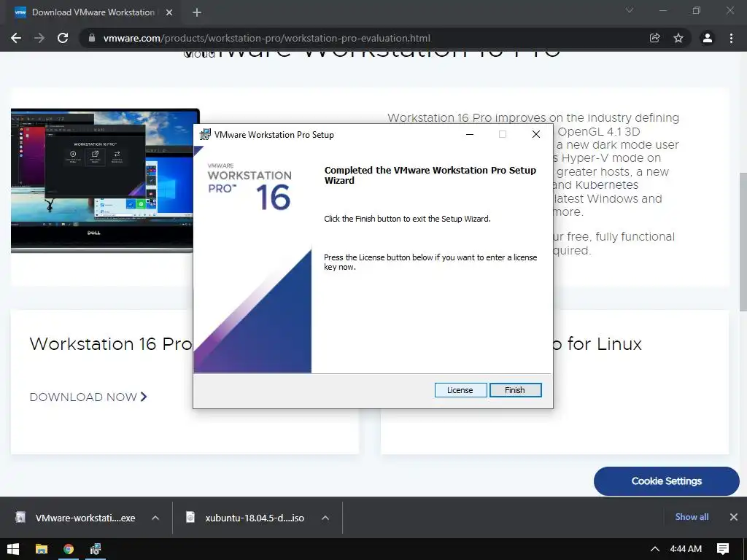Click the exe file icon in downloads bar
Viewport: 747px width, 560px height.
20,517
